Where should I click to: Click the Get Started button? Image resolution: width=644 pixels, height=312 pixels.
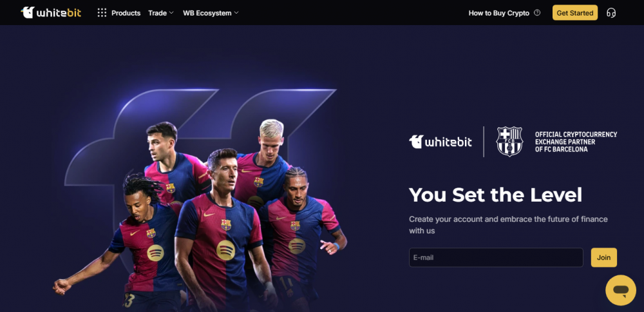(x=575, y=13)
